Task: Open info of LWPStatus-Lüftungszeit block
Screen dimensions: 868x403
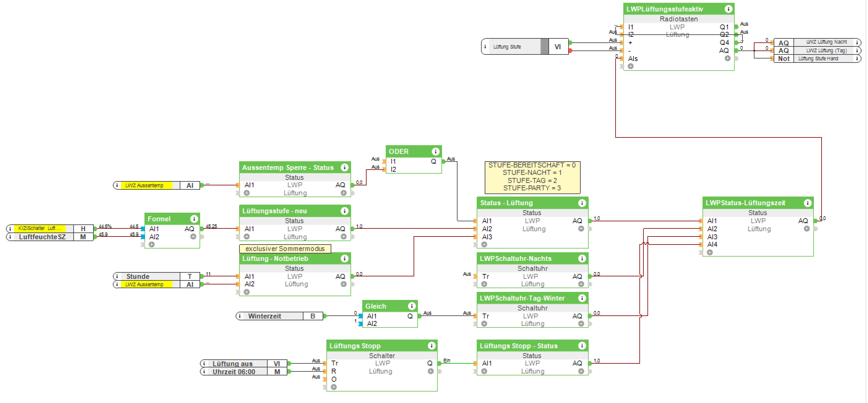Action: (x=807, y=203)
